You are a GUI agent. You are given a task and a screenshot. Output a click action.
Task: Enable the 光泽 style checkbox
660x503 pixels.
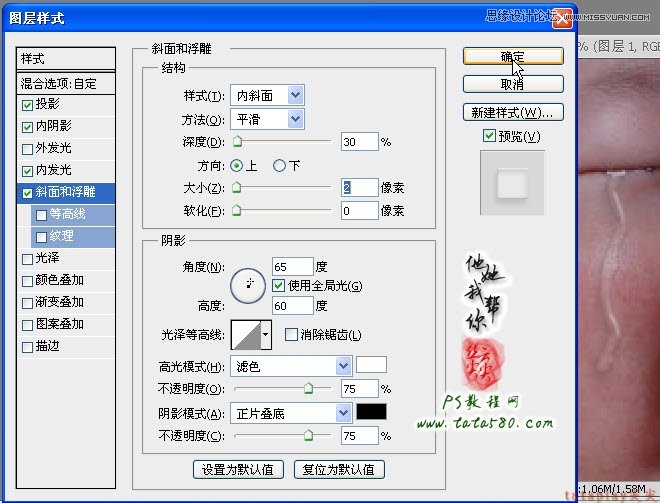(27, 259)
